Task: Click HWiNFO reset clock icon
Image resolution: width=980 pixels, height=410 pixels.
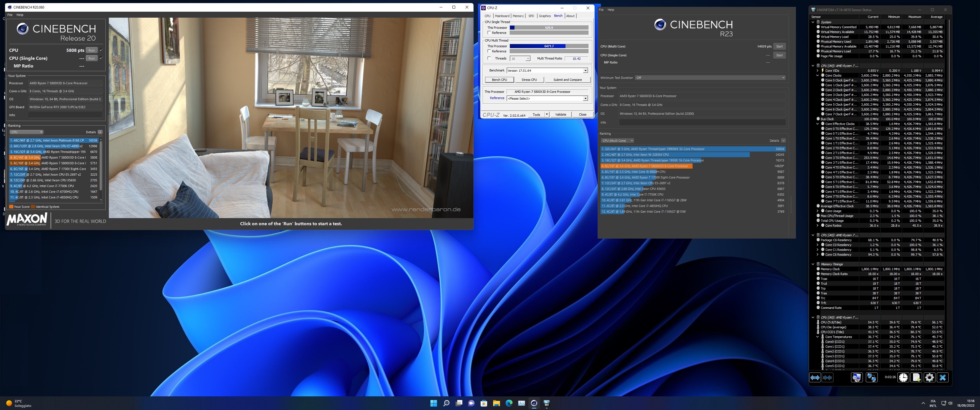Action: (903, 377)
